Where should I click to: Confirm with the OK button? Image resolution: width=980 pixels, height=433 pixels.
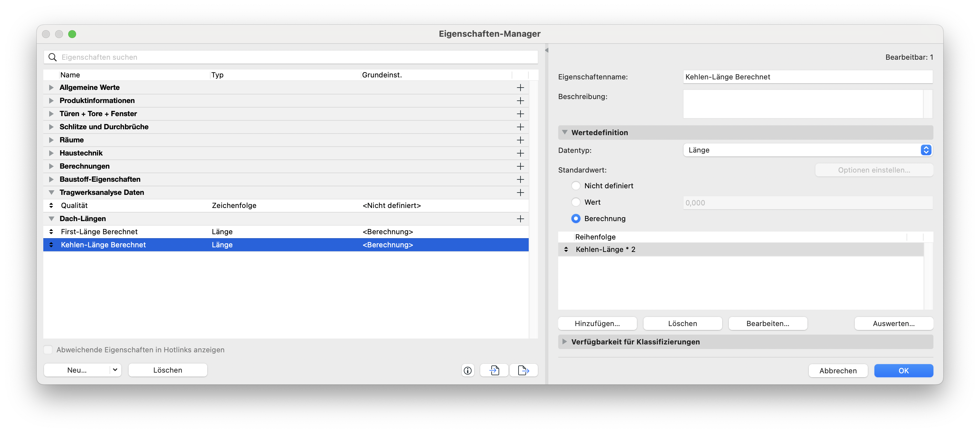click(x=904, y=371)
